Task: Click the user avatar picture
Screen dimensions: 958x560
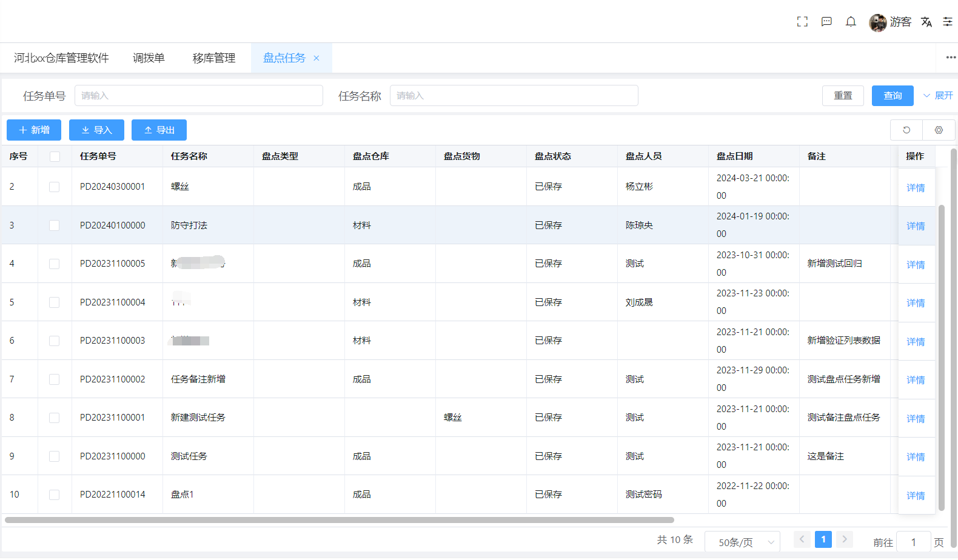Action: tap(877, 22)
